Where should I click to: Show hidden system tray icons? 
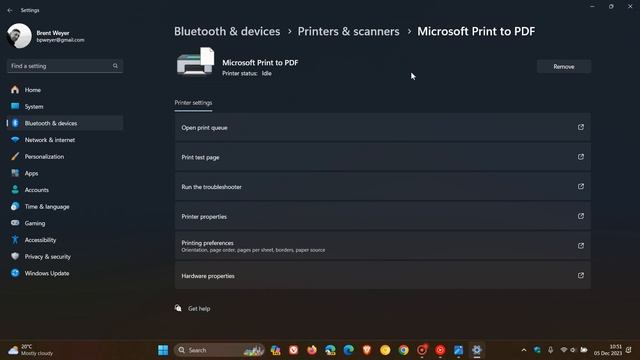click(524, 350)
